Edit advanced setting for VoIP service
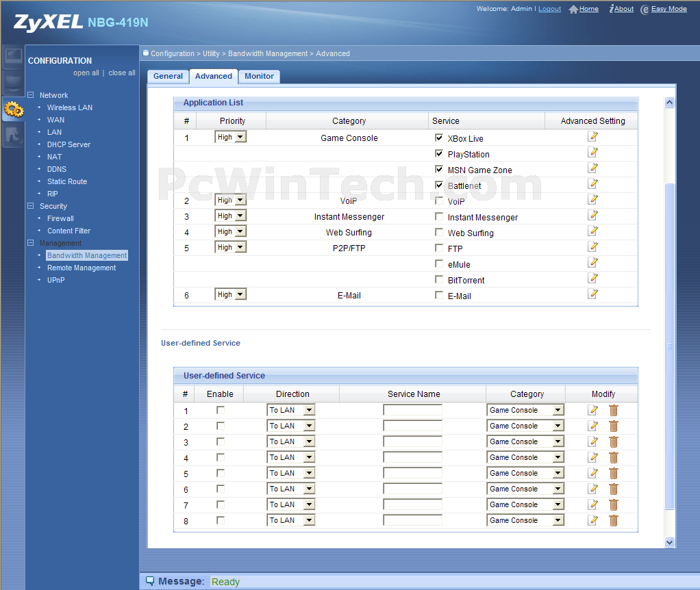The height and width of the screenshot is (590, 700). (593, 199)
